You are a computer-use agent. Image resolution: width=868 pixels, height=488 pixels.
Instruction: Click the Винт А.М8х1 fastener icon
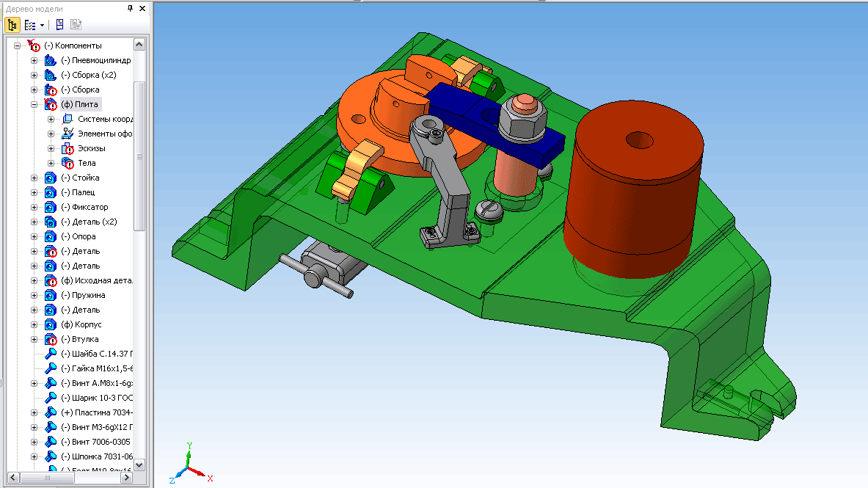51,383
